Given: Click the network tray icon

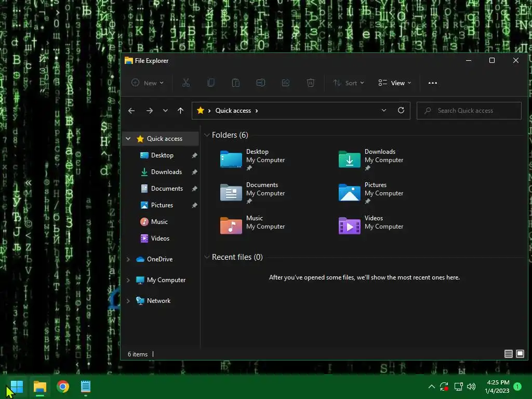Looking at the screenshot, I should [x=458, y=387].
